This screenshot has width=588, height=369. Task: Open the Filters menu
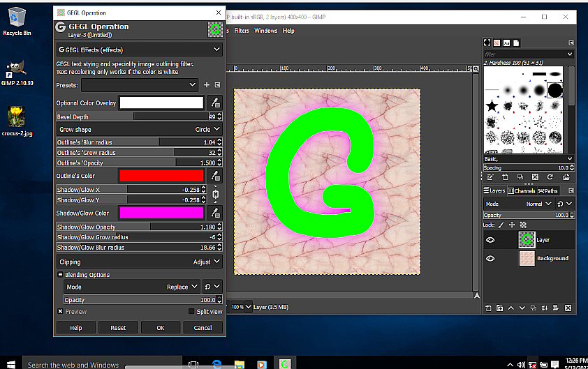coord(242,31)
